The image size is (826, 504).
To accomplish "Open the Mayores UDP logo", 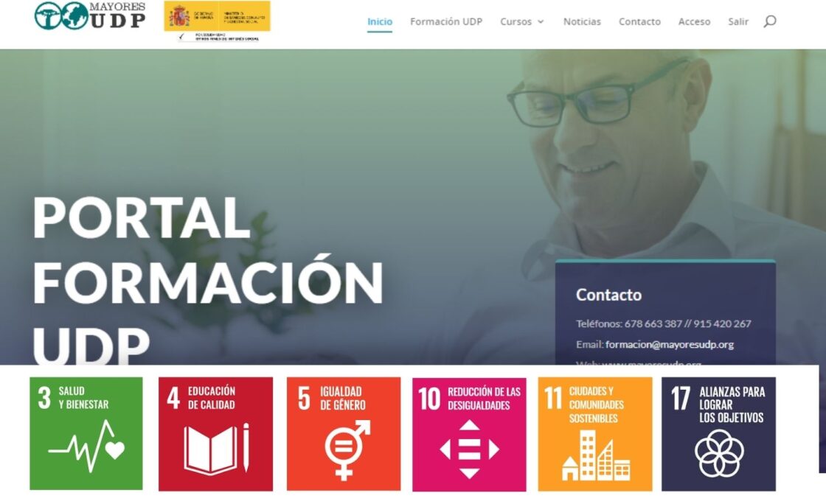I will click(89, 15).
